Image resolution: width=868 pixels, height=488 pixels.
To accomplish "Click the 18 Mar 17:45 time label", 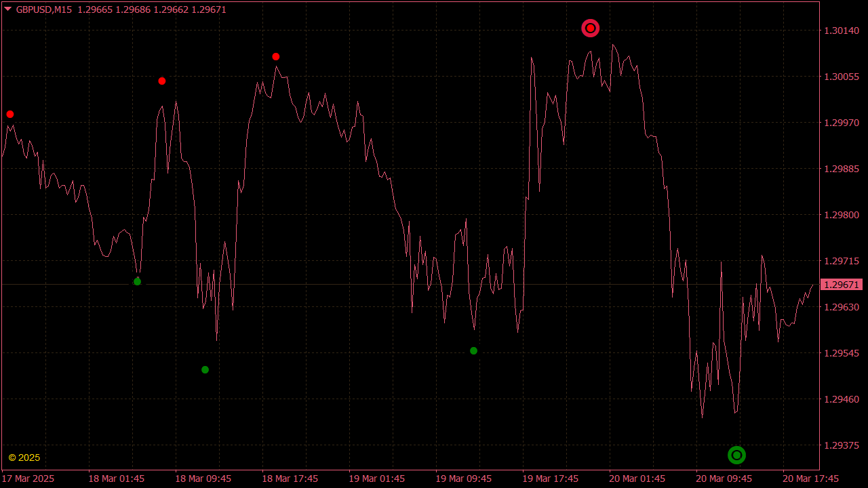I will pos(290,479).
